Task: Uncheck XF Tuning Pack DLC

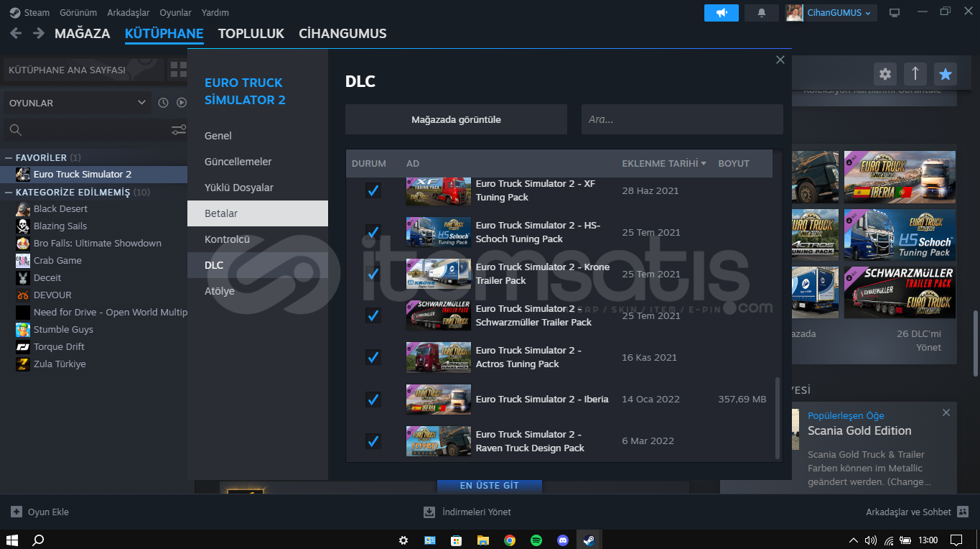Action: pos(373,190)
